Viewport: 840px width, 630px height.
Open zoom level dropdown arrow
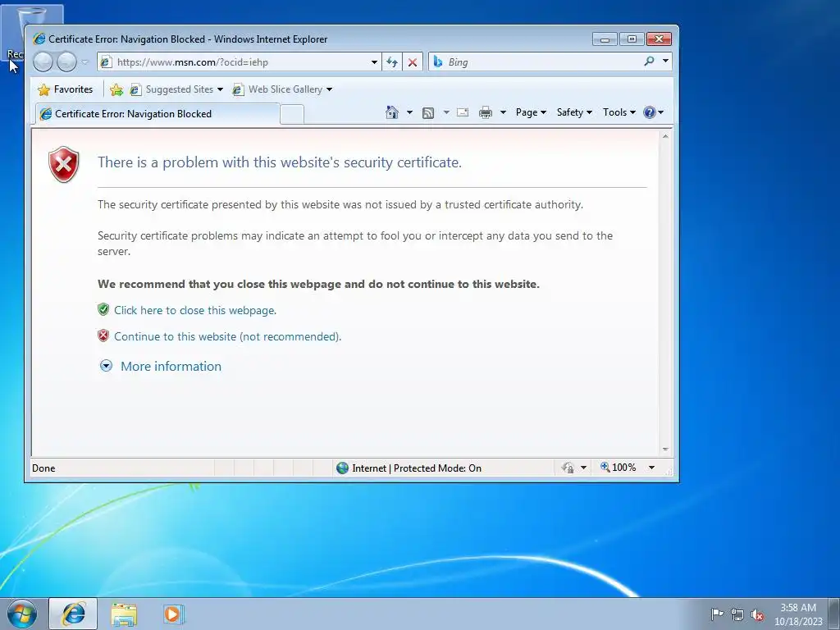click(x=651, y=468)
